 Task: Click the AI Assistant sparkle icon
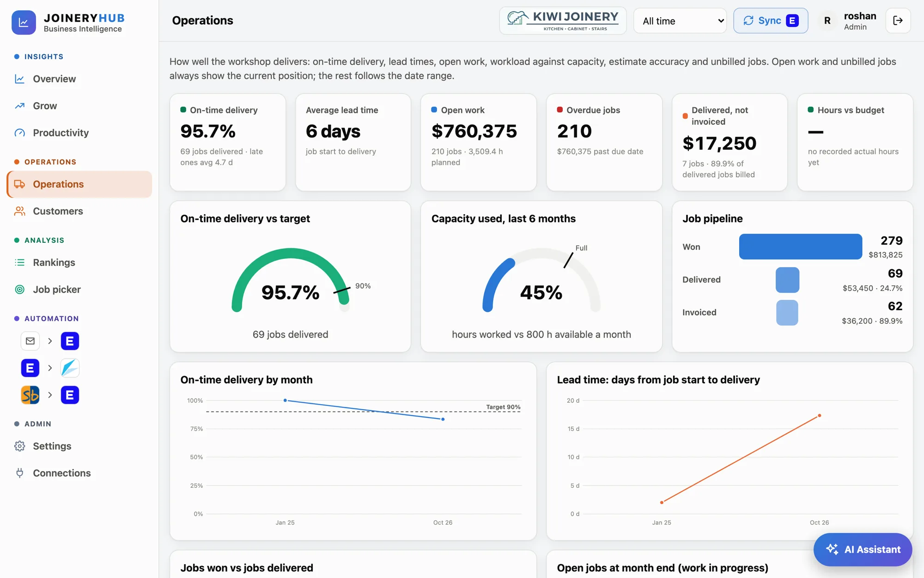coord(832,549)
